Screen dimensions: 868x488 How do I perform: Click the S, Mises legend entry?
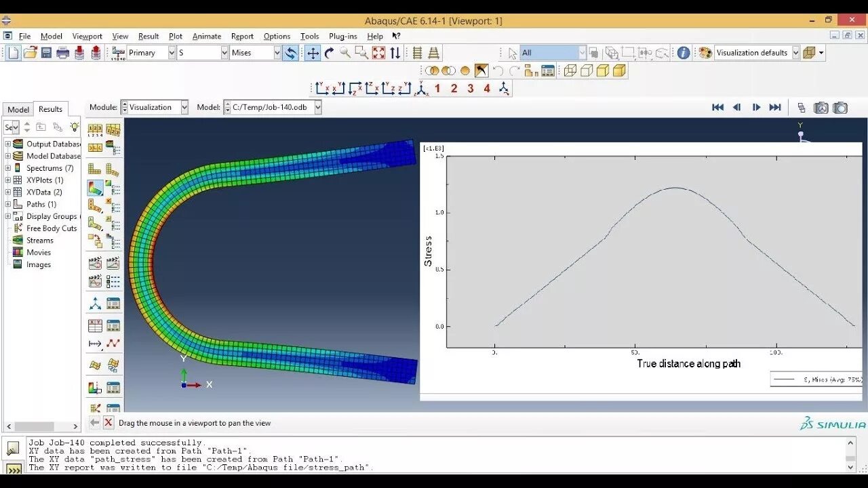tap(816, 380)
